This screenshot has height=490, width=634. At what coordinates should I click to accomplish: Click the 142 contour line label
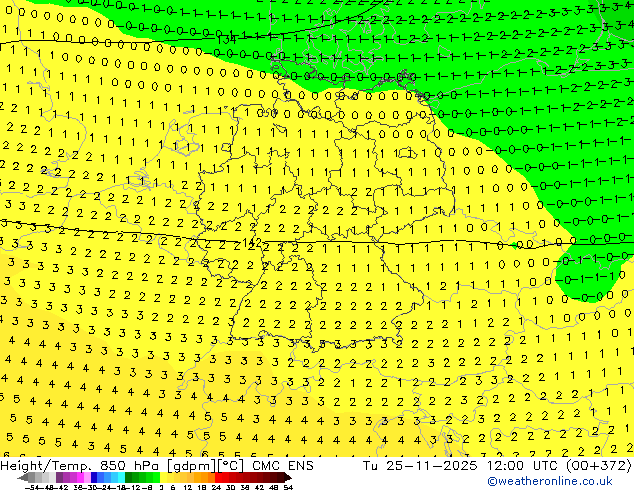tap(252, 243)
